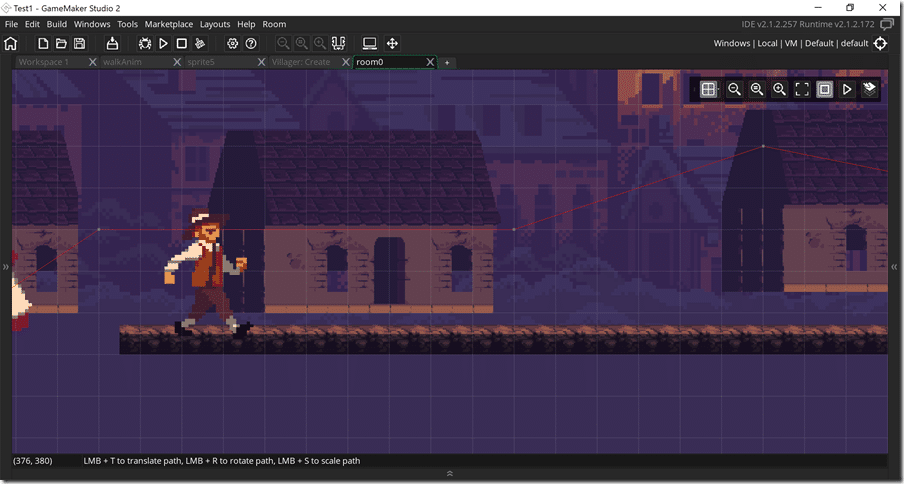This screenshot has width=904, height=484.
Task: Open the Room menu
Action: click(x=274, y=24)
